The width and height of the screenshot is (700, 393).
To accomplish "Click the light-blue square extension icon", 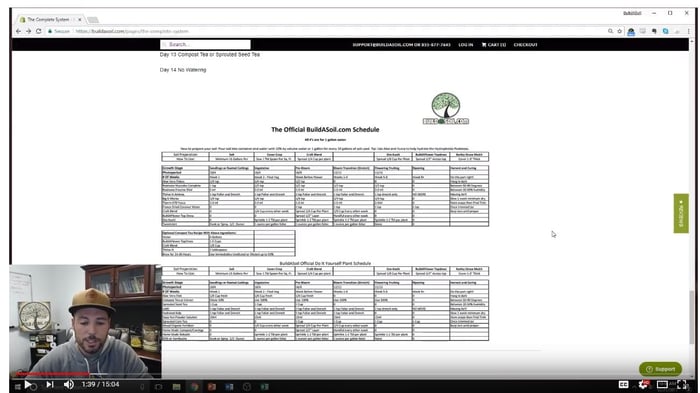I will pos(666,31).
